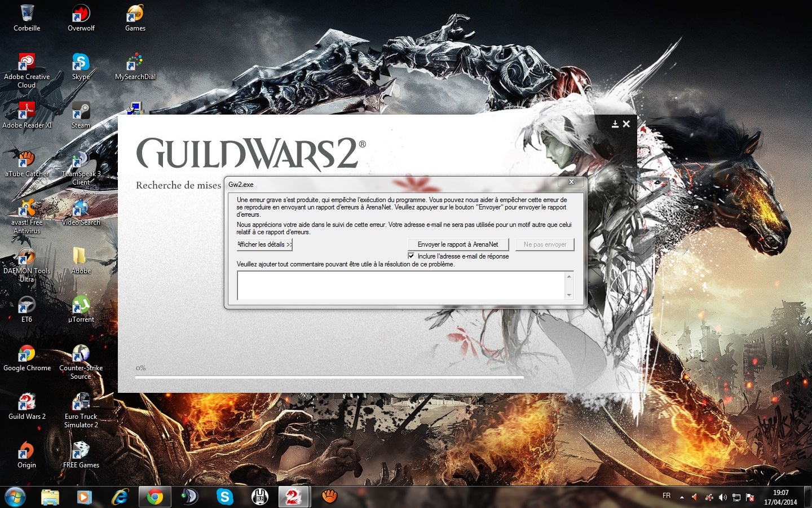The height and width of the screenshot is (508, 812).
Task: Open aTube Catcher taskbar icon
Action: 329,497
